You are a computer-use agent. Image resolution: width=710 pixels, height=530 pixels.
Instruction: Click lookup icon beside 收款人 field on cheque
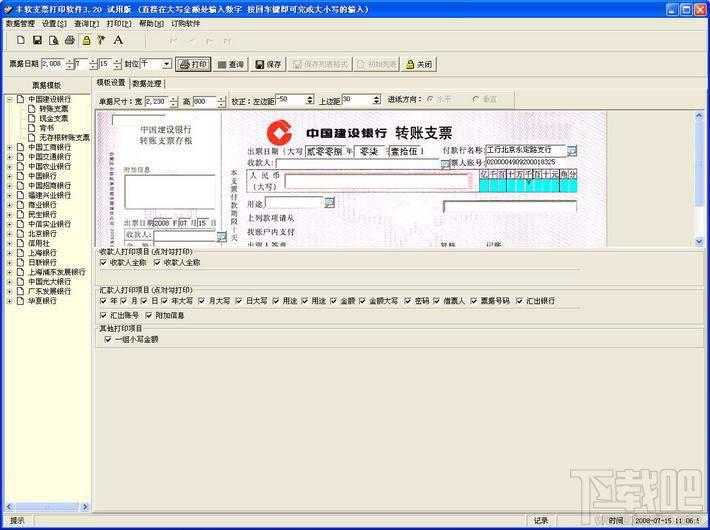446,164
